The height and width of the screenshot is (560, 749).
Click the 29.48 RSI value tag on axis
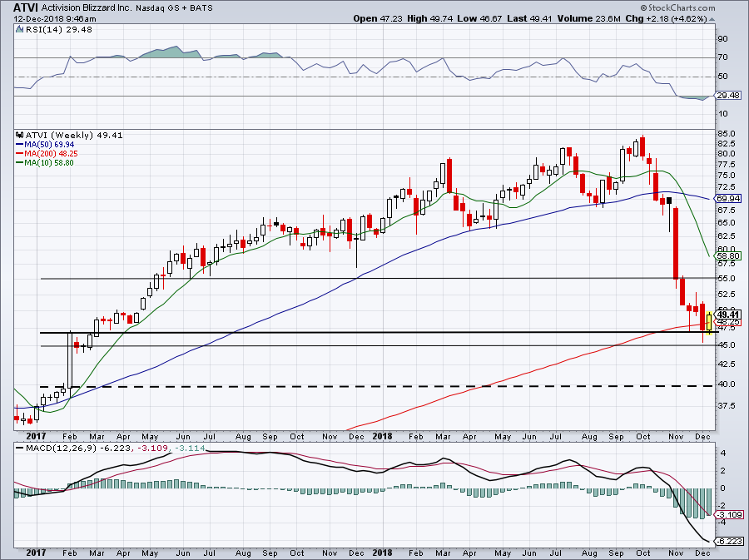[728, 96]
